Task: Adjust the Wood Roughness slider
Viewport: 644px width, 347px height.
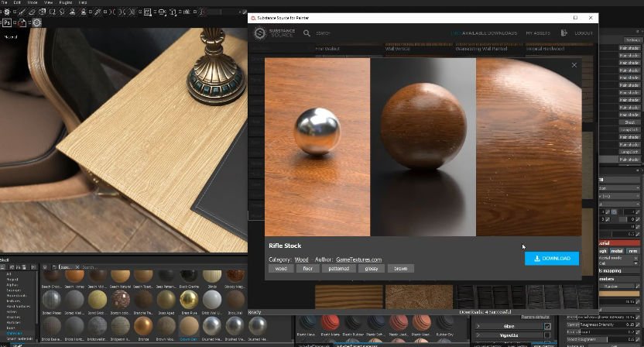Action: pyautogui.click(x=601, y=339)
